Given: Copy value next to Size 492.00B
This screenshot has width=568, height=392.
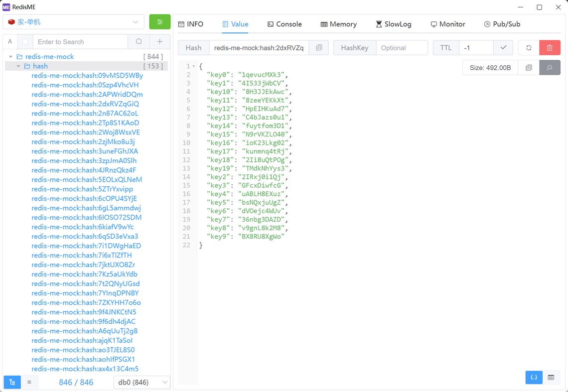Looking at the screenshot, I should pos(529,68).
